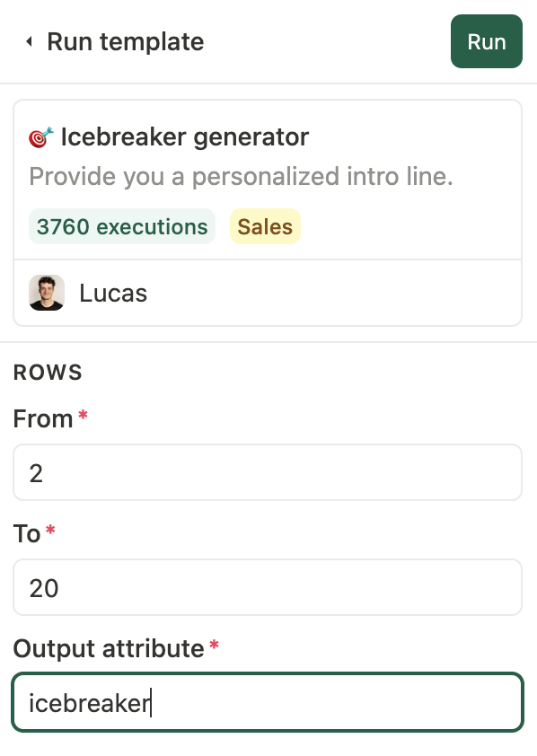Viewport: 537px width, 756px height.
Task: Click the Run template header text
Action: click(x=126, y=42)
